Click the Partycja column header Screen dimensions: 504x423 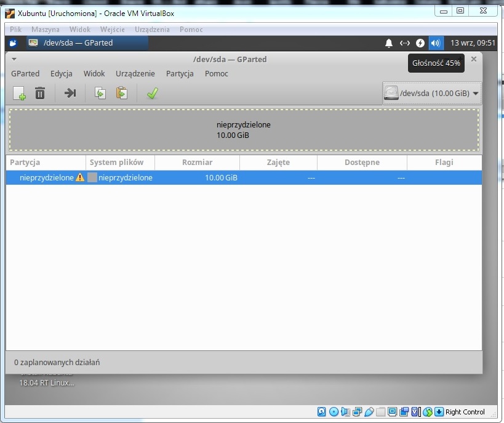tap(46, 163)
